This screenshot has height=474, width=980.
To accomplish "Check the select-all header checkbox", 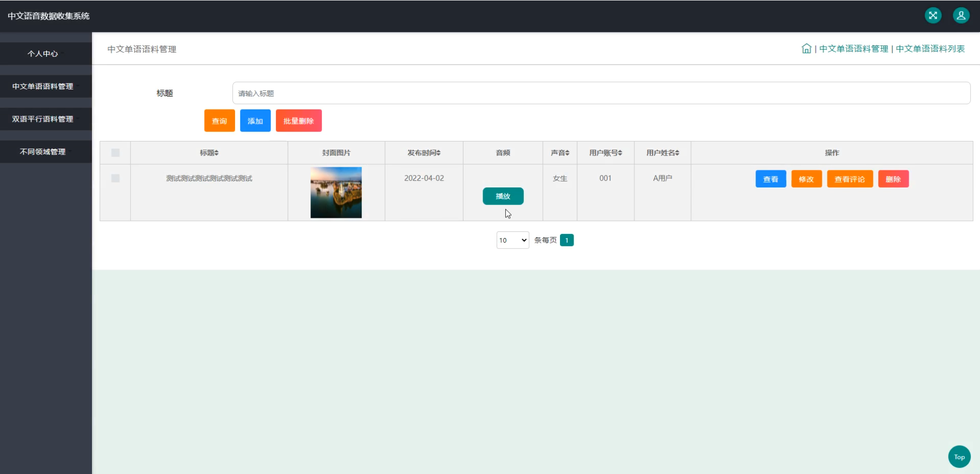I will (x=115, y=153).
